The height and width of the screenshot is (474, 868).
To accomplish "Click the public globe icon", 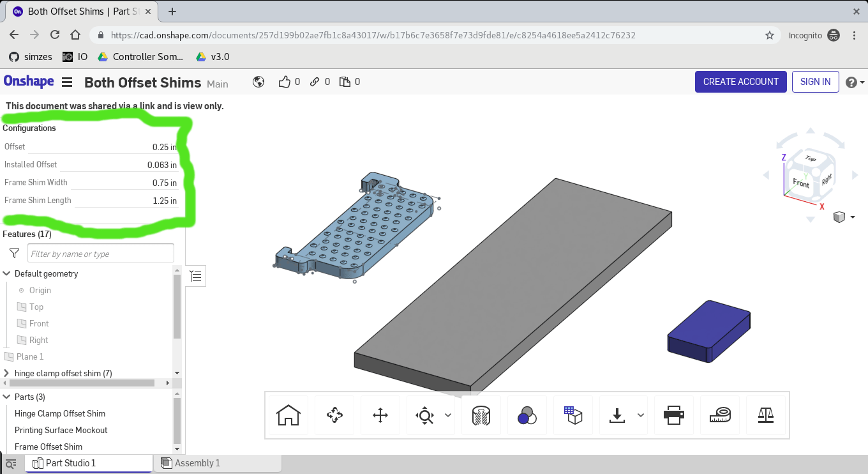I will click(x=258, y=82).
